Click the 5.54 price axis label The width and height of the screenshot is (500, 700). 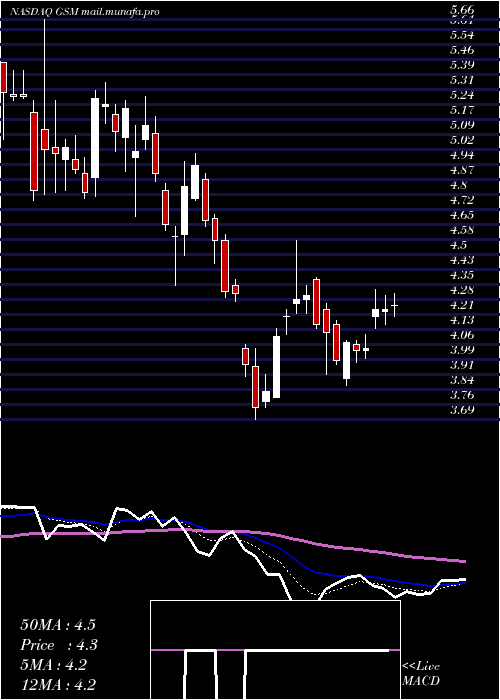[x=462, y=35]
